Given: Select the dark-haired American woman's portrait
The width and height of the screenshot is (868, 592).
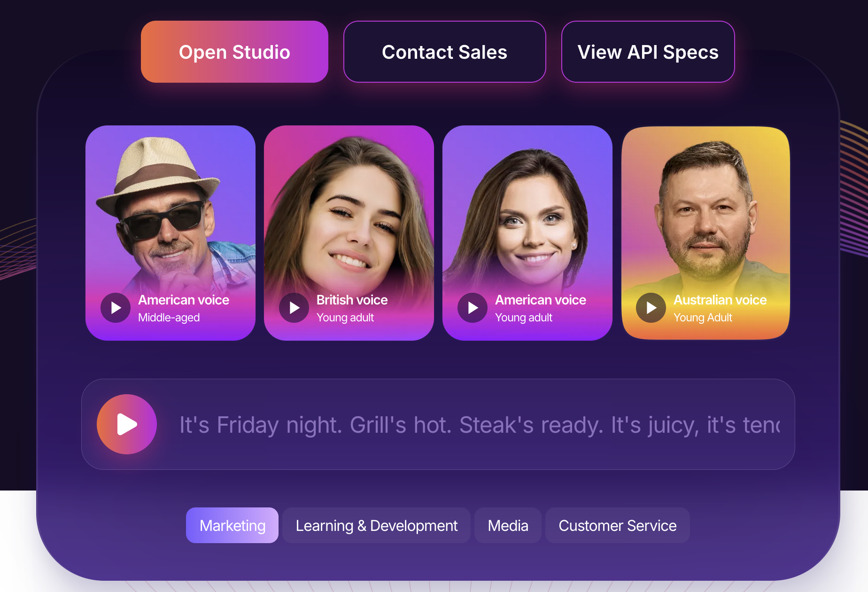Looking at the screenshot, I should (x=527, y=211).
